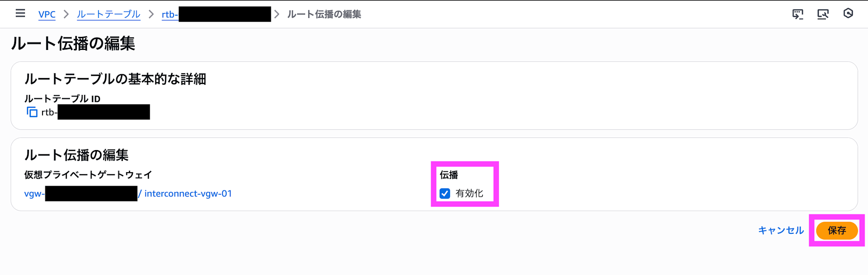The height and width of the screenshot is (275, 868).
Task: Click the 伝播 column label
Action: click(x=449, y=175)
